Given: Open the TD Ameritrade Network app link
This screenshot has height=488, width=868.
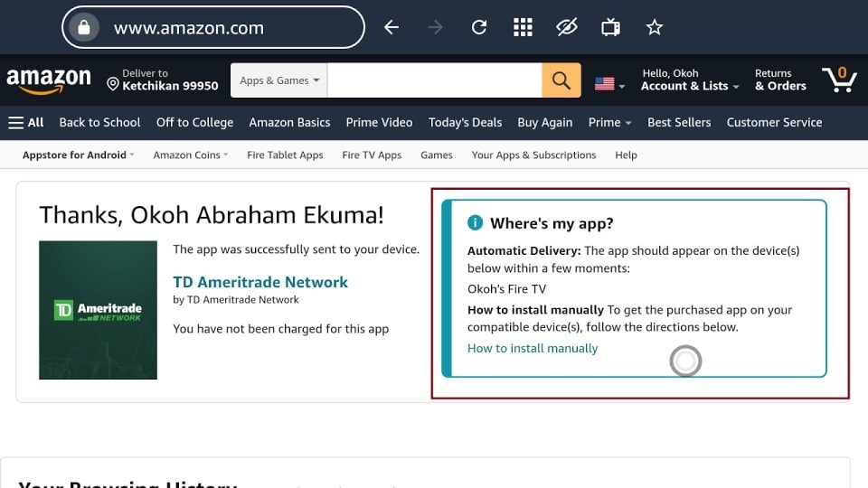Looking at the screenshot, I should [260, 282].
